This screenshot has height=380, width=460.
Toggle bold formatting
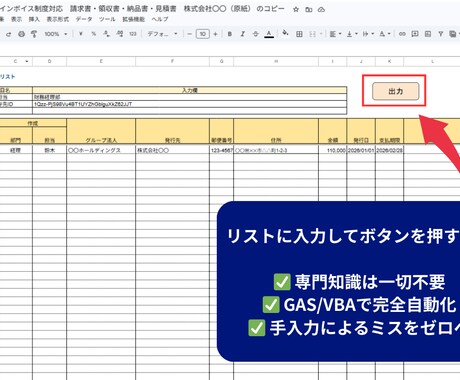point(229,34)
